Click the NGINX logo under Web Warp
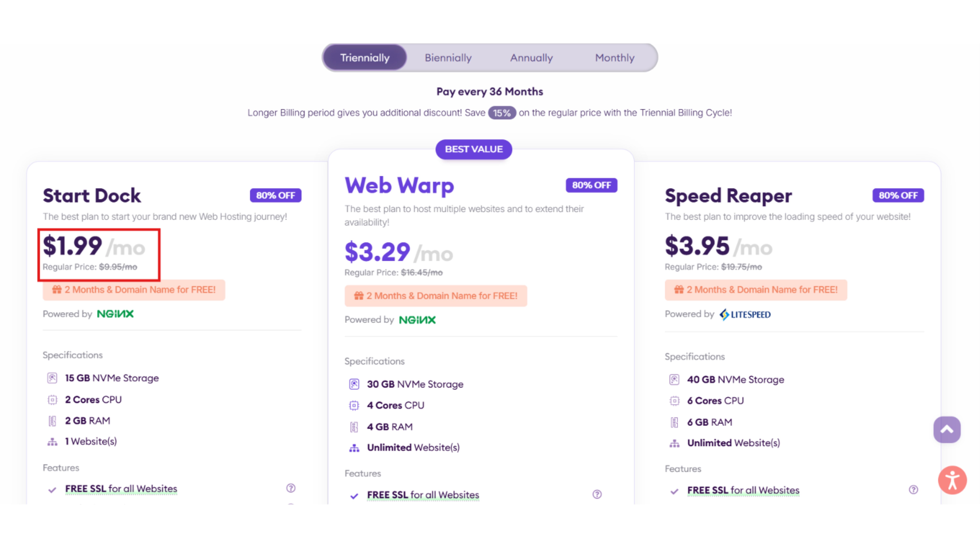This screenshot has width=980, height=542. tap(417, 320)
